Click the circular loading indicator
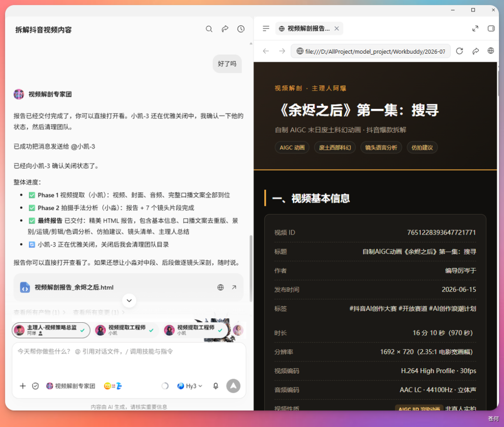The width and height of the screenshot is (504, 427). pos(165,386)
